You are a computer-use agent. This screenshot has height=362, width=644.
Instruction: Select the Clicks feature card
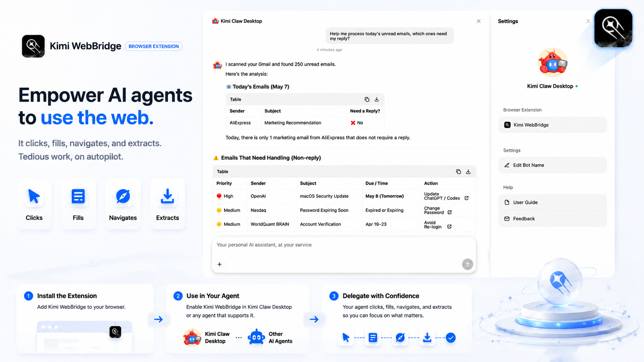[34, 204]
